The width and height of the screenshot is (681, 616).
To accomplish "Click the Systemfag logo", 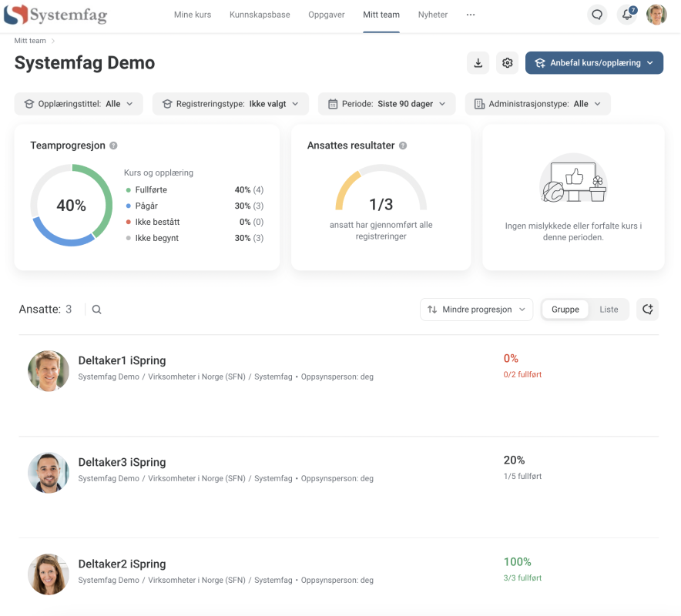I will pyautogui.click(x=55, y=15).
